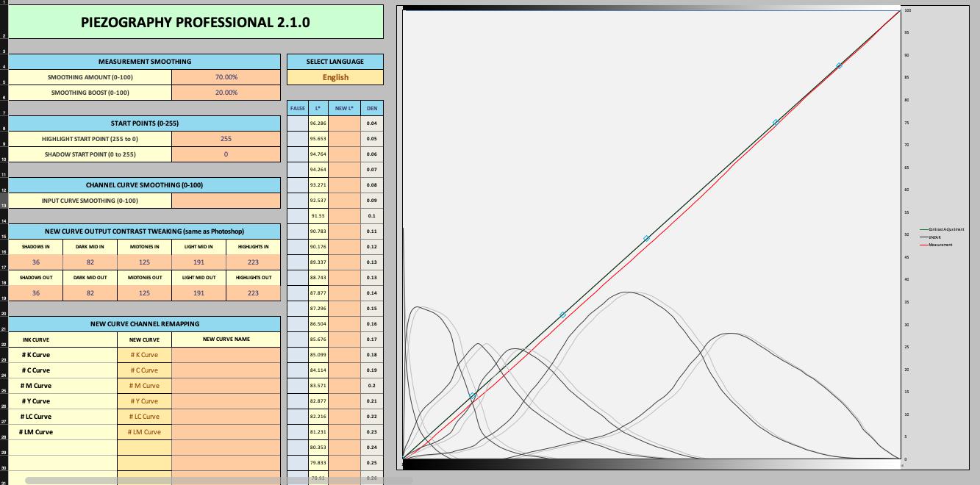The width and height of the screenshot is (980, 485).
Task: Select the Smoothing Boost value 20.00%
Action: pos(226,93)
